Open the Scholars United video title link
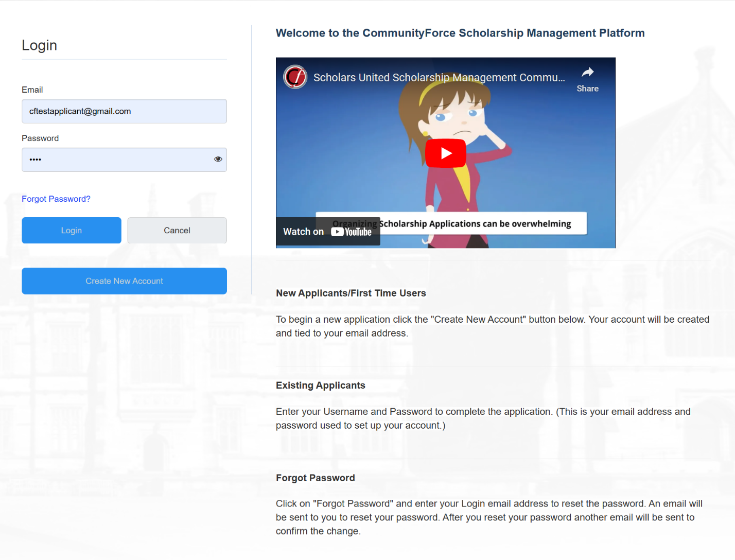This screenshot has height=560, width=735. tap(439, 78)
